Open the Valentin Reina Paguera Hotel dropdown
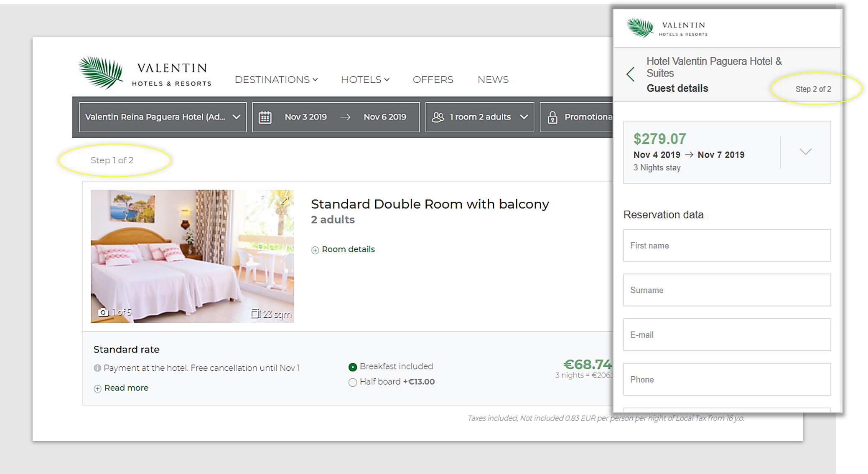Screen dimensions: 868x474 point(163,117)
